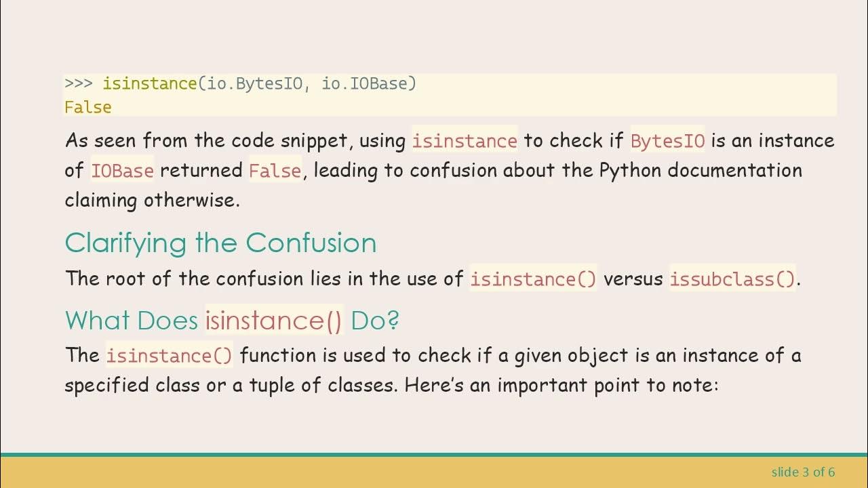Click inline code "isinstance" in first paragraph
The height and width of the screenshot is (488, 868).
pos(465,141)
